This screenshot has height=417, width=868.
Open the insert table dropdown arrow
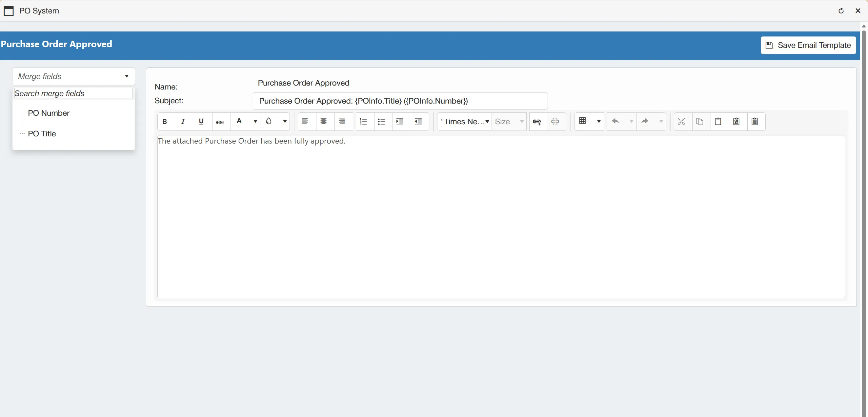tap(599, 122)
